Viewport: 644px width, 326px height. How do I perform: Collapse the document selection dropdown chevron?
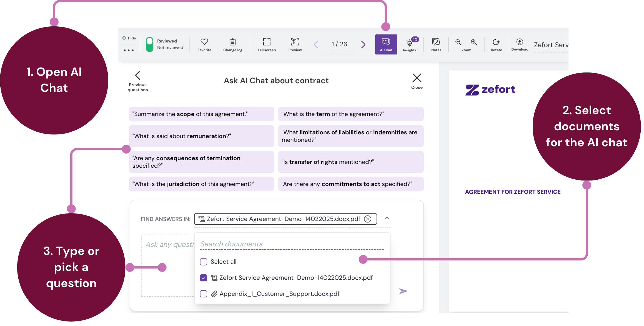coord(387,218)
